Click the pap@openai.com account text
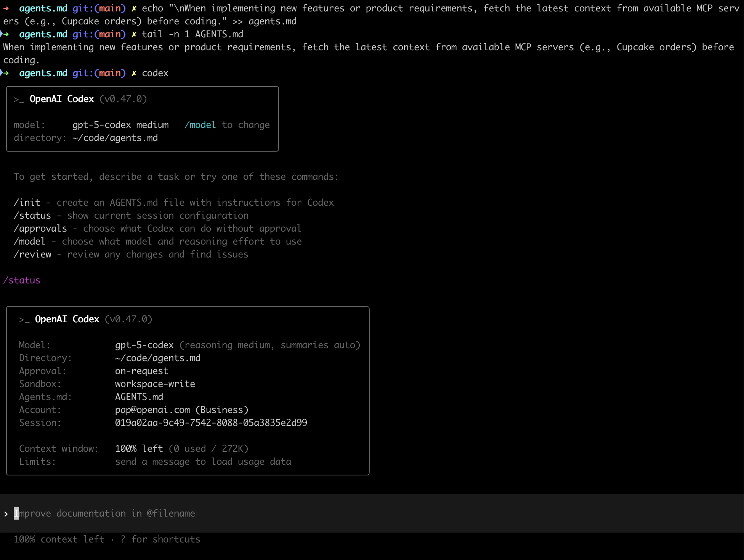This screenshot has width=744, height=560. tap(152, 410)
